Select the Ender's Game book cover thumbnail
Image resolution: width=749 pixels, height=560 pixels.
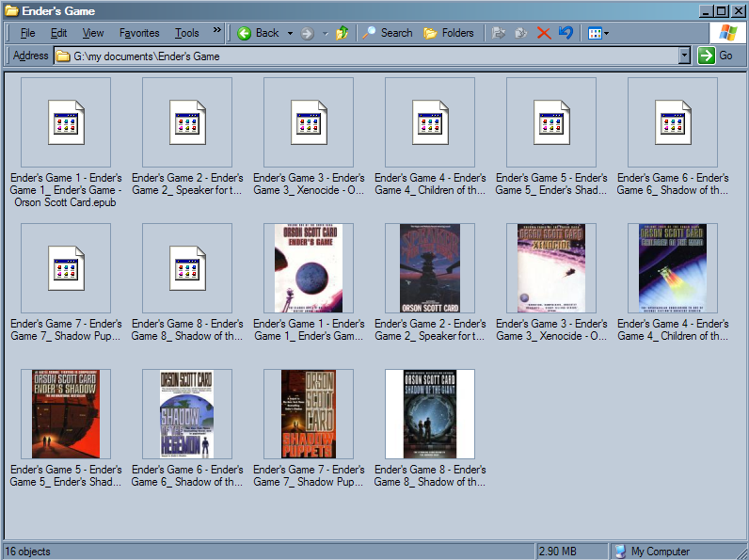[309, 268]
